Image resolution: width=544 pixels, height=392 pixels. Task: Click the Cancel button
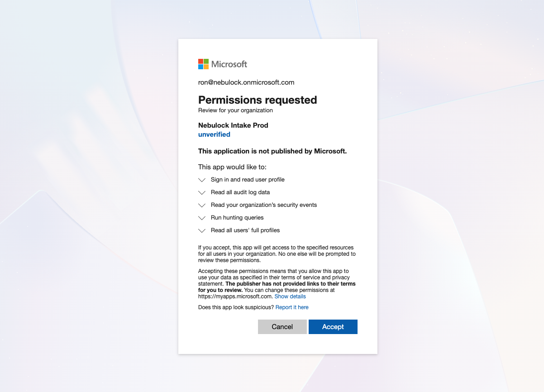point(282,327)
